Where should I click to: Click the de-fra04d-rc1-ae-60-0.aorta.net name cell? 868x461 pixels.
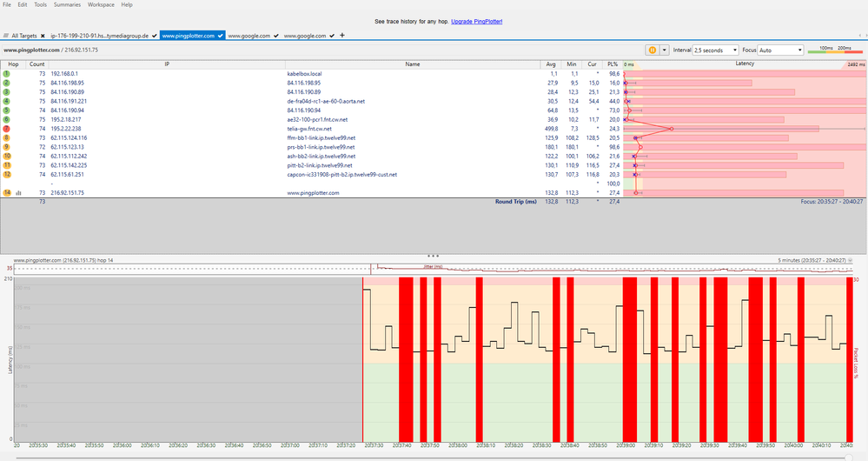point(326,101)
